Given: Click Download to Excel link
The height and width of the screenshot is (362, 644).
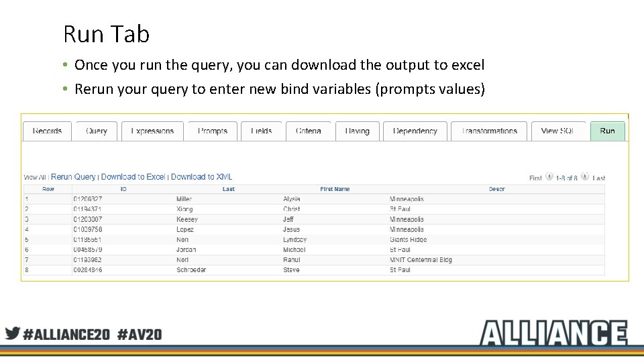Looking at the screenshot, I should 133,177.
